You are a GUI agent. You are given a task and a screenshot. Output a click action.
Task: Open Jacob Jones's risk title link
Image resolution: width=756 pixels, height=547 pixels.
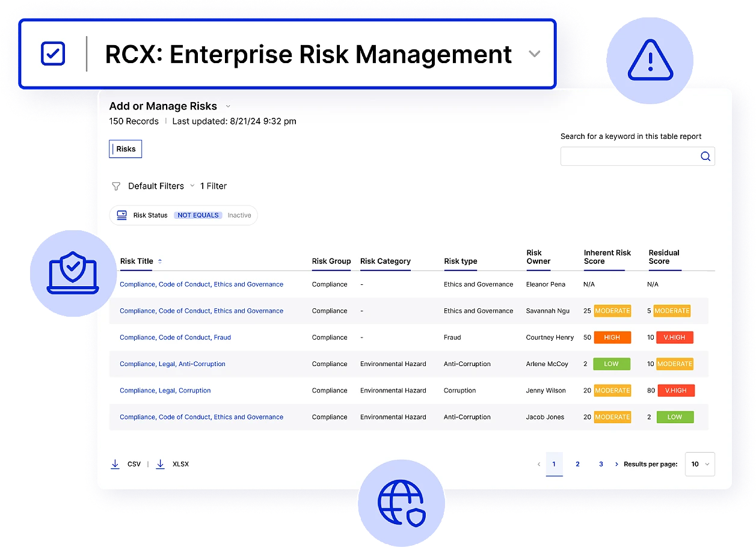point(201,417)
